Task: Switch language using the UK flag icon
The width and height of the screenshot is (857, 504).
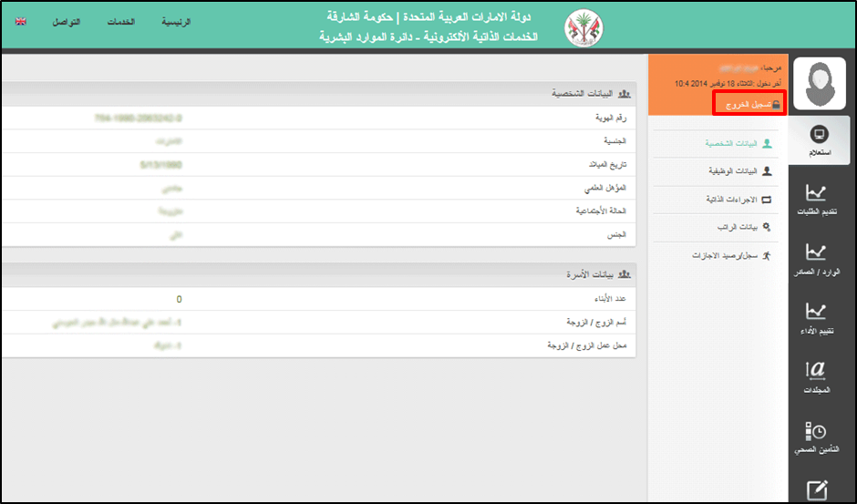Action: [x=21, y=21]
